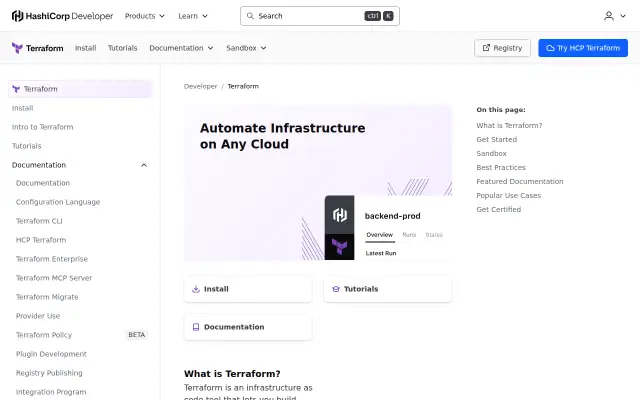Click the external link icon on Registry
This screenshot has height=400, width=640.
click(486, 48)
